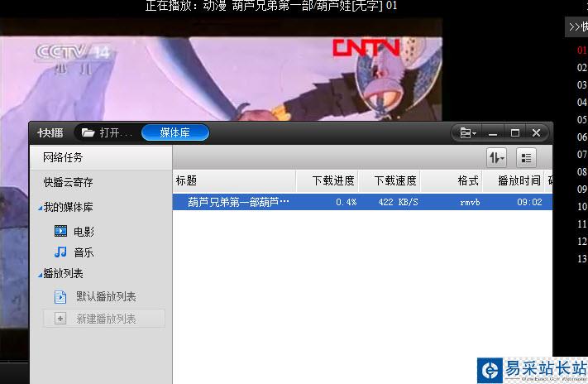Select episode 01 in the player list
Screen dimensions: 588x384
pyautogui.click(x=582, y=50)
